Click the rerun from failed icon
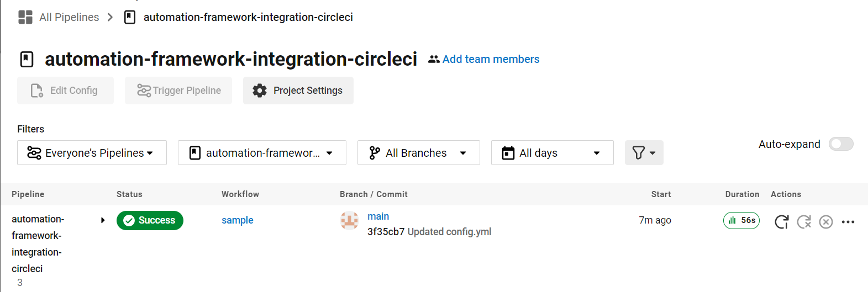This screenshot has width=868, height=292. click(804, 222)
